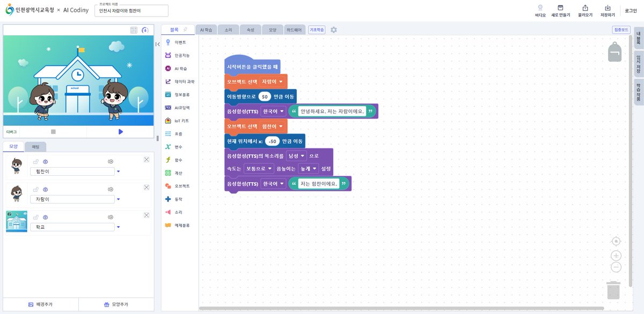644x314 pixels.
Task: Click 불러오기 to load a project
Action: tap(585, 11)
